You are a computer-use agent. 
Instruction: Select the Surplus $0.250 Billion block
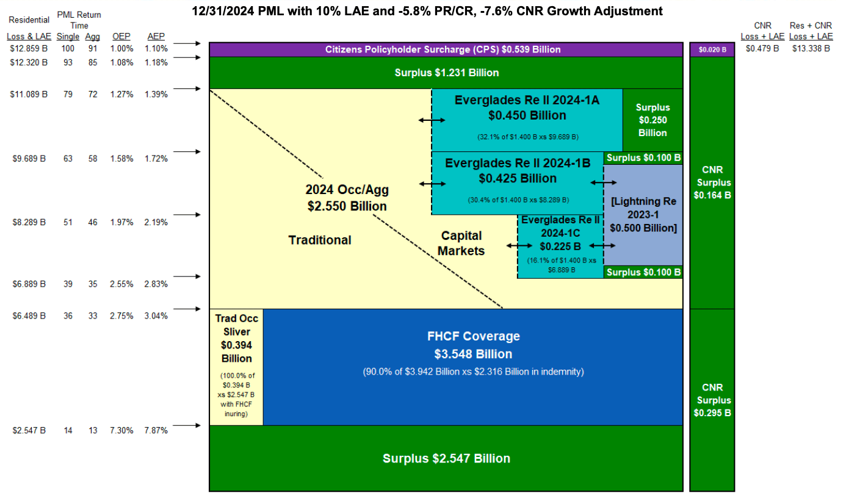[653, 120]
